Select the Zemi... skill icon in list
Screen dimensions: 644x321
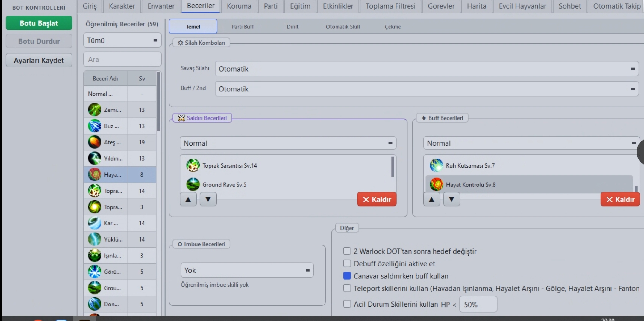pyautogui.click(x=95, y=110)
